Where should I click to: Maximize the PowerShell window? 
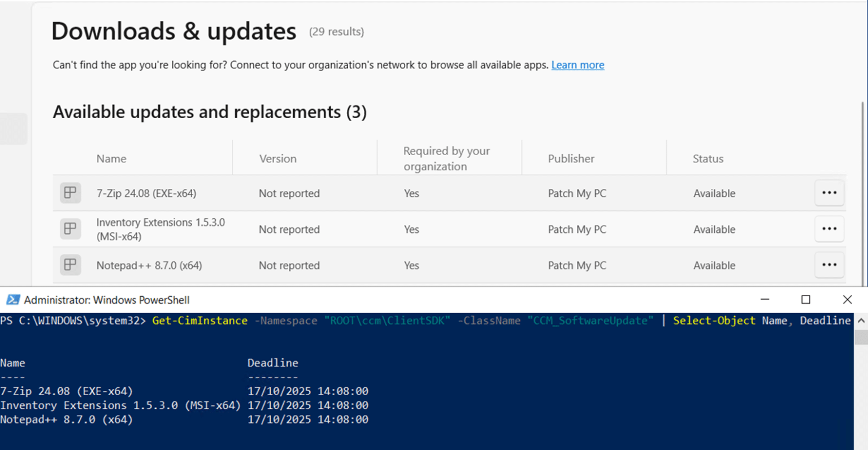806,300
